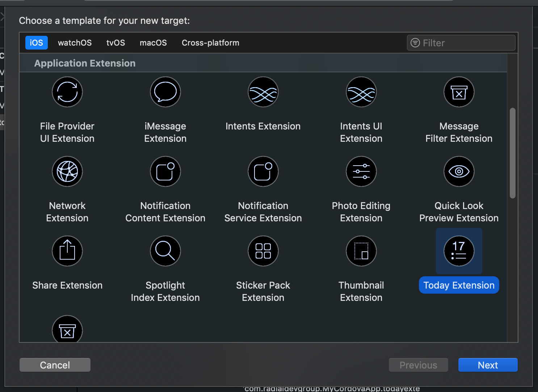The height and width of the screenshot is (392, 538).
Task: Select the Quick Look Preview eye icon
Action: [459, 171]
